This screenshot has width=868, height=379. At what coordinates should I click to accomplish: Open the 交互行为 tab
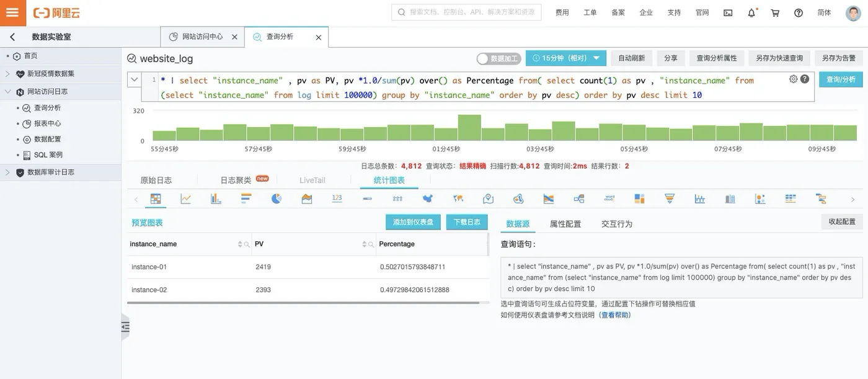pos(617,224)
